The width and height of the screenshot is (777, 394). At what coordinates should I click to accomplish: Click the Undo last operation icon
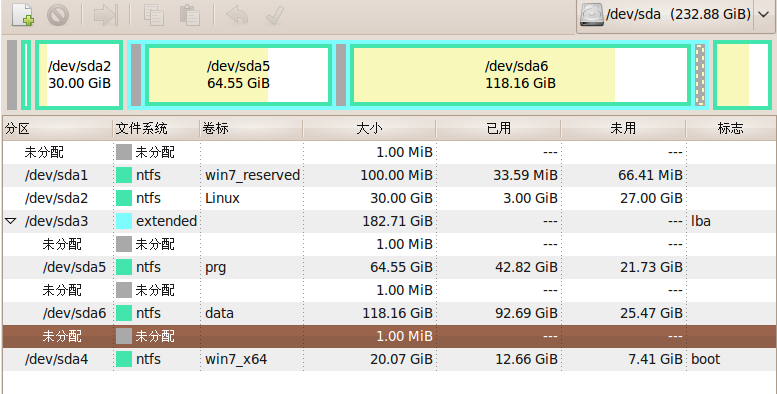(x=237, y=15)
